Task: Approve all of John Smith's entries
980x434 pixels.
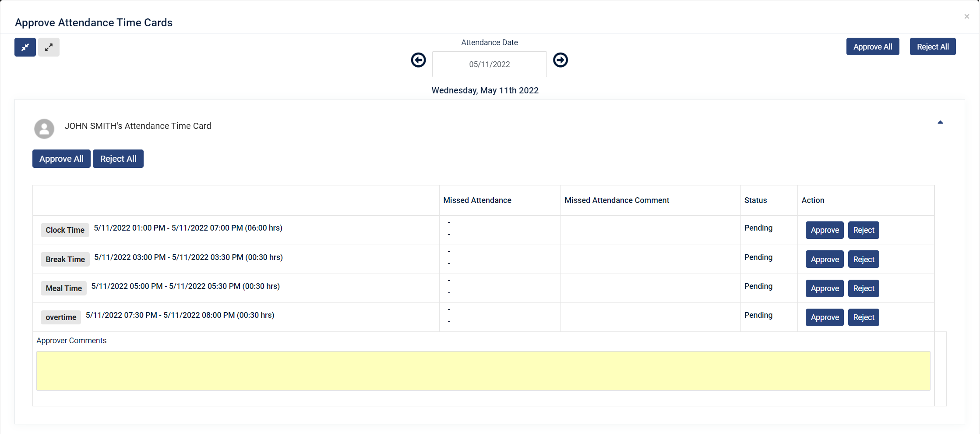Action: 61,159
